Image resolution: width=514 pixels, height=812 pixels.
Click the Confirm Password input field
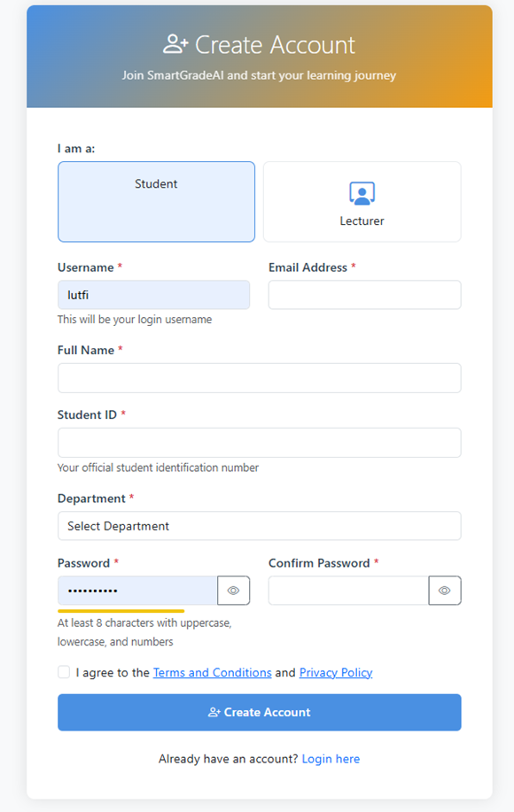[x=347, y=590]
